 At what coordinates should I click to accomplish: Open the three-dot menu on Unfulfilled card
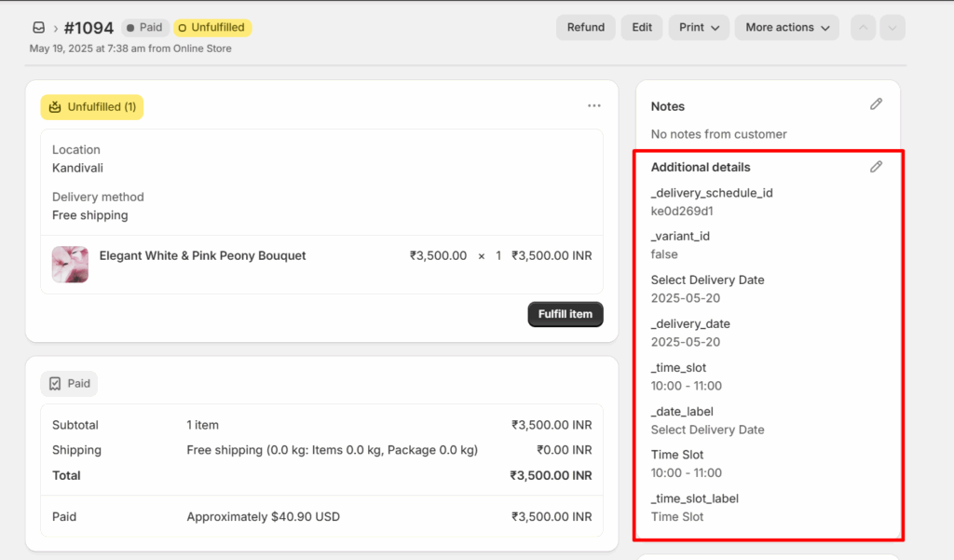594,106
